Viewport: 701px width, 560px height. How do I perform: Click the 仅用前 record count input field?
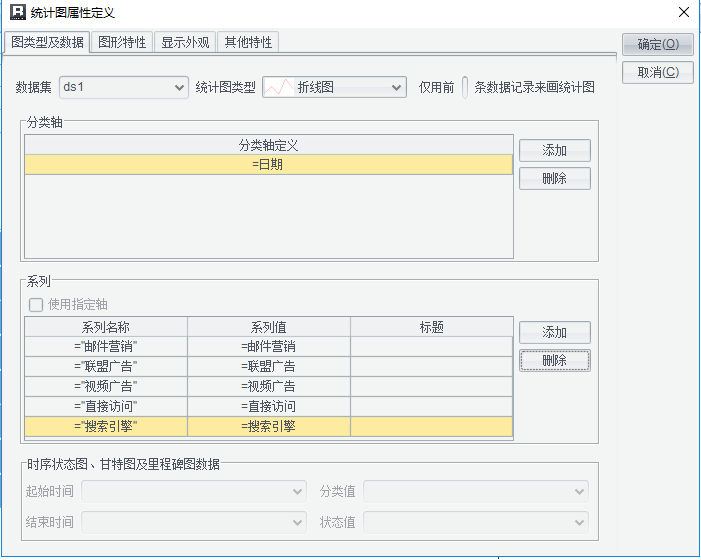pyautogui.click(x=465, y=87)
